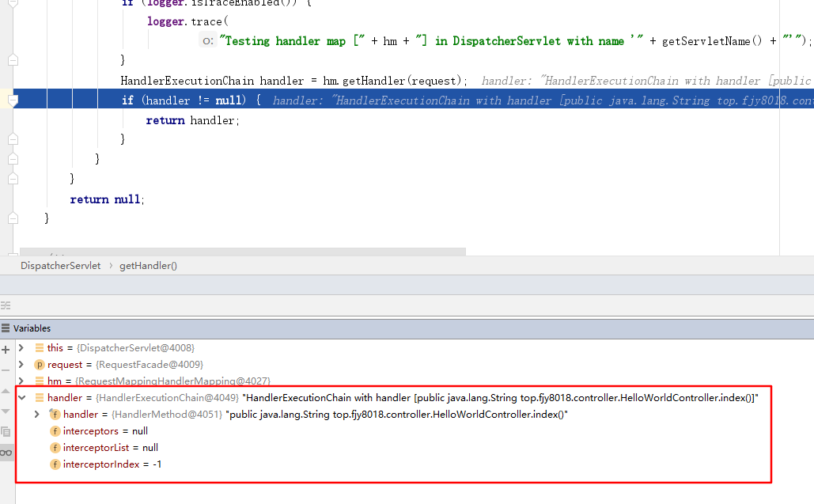Screen dimensions: 814x504
Task: Collapse the handler HandlerExecutionChain node
Action: 21,398
